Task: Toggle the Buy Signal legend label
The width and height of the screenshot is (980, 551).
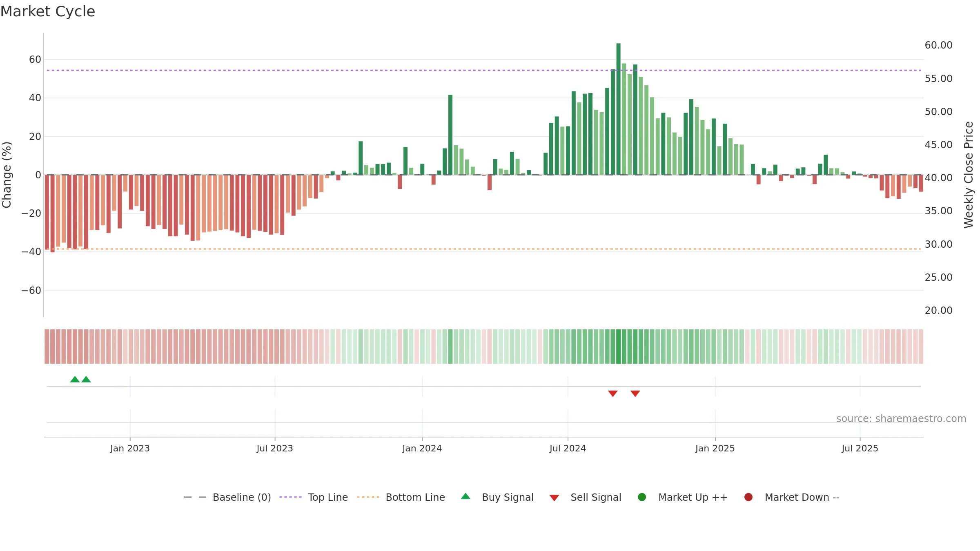Action: click(508, 497)
